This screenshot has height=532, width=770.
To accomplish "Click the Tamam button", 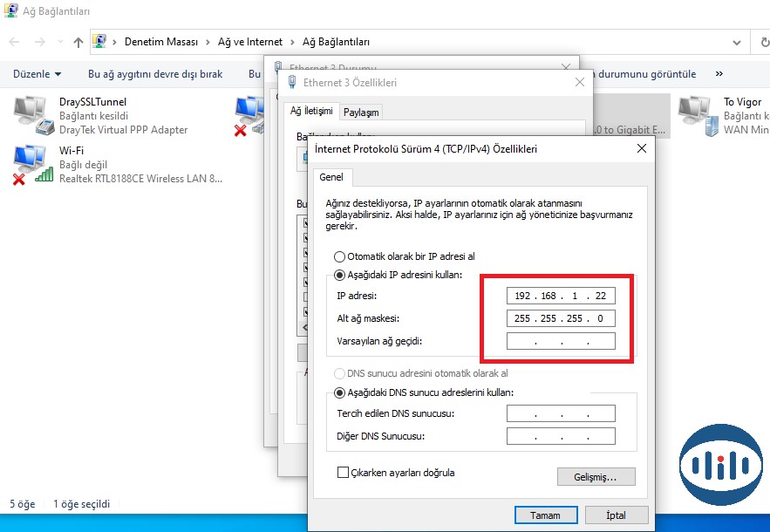I will coord(545,515).
